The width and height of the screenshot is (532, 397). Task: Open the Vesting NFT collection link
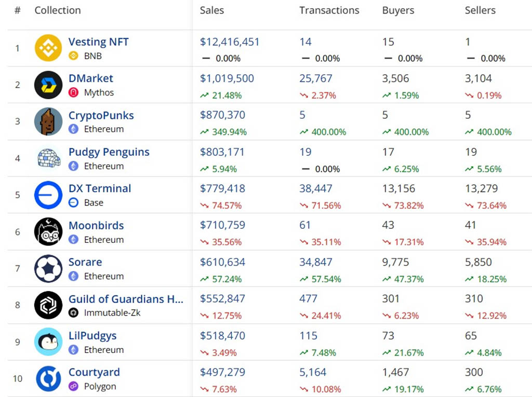(98, 42)
